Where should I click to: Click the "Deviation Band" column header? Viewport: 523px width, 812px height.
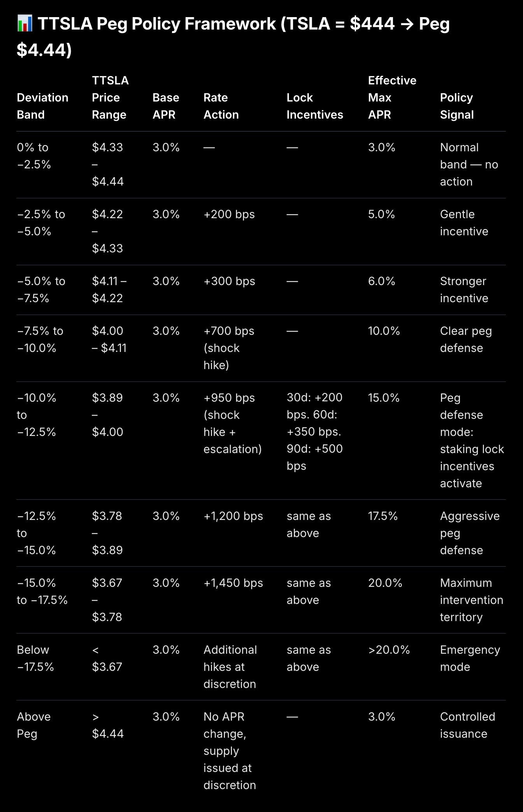point(42,106)
